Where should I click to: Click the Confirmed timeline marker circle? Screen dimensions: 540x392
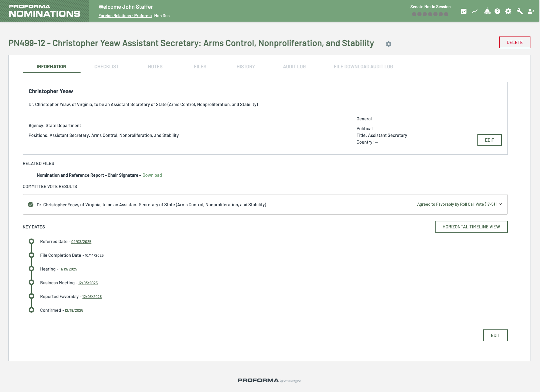click(x=31, y=310)
